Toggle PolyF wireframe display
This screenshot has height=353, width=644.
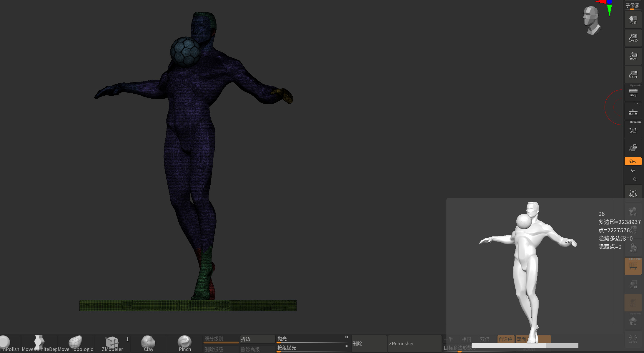(x=633, y=266)
